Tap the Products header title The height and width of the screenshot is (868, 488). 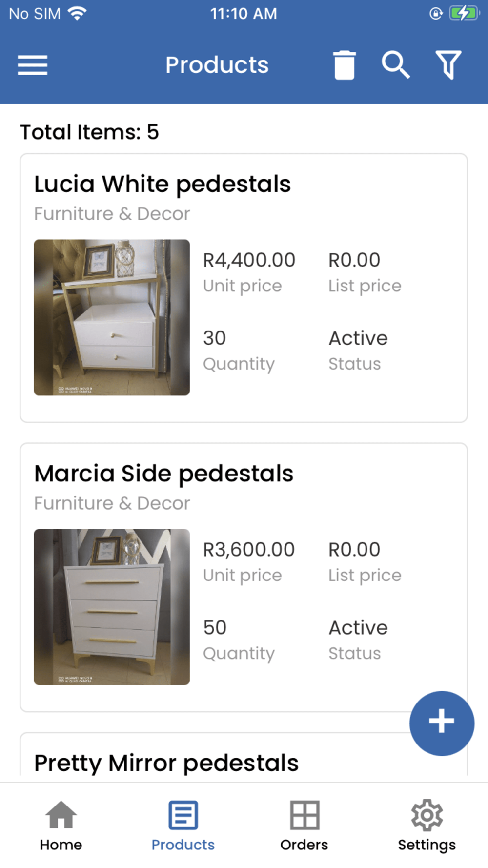point(217,65)
